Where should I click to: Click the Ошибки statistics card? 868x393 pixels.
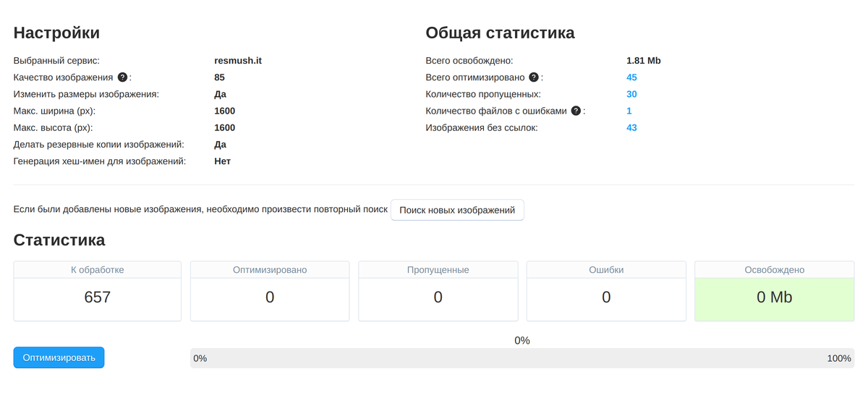point(606,291)
